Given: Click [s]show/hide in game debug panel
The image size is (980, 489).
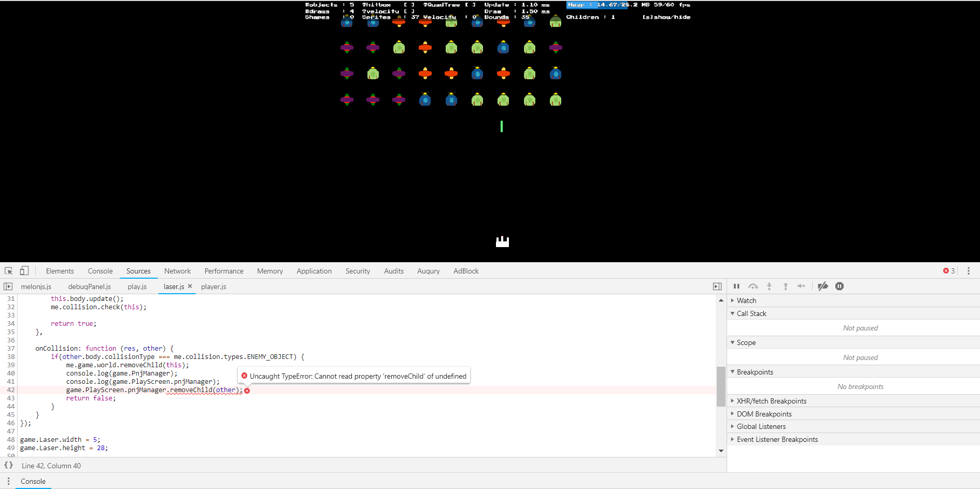Looking at the screenshot, I should [666, 17].
